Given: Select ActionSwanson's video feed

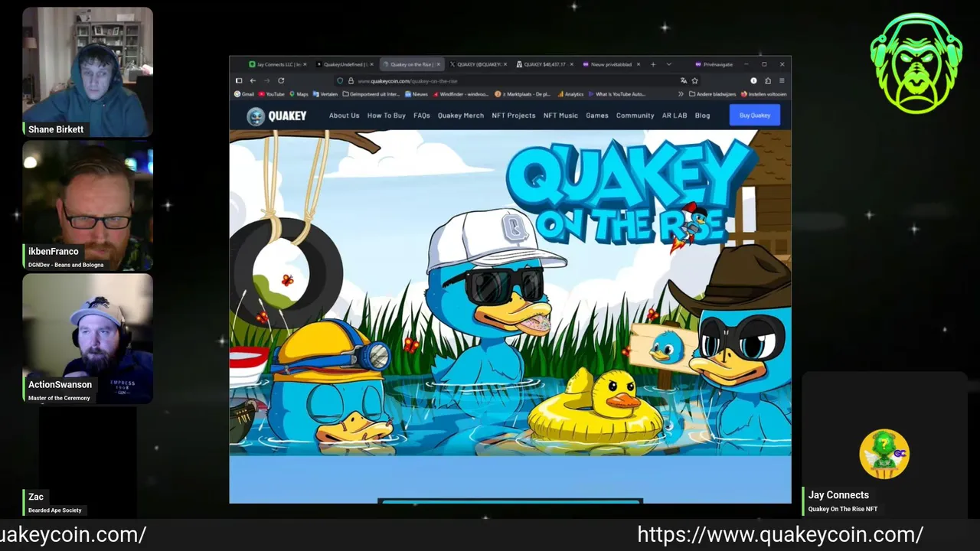Looking at the screenshot, I should 87,338.
